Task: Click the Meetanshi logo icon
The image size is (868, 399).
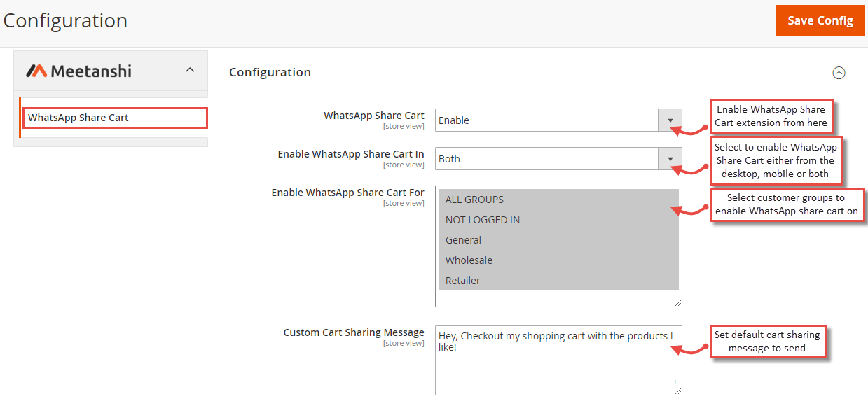Action: 36,71
